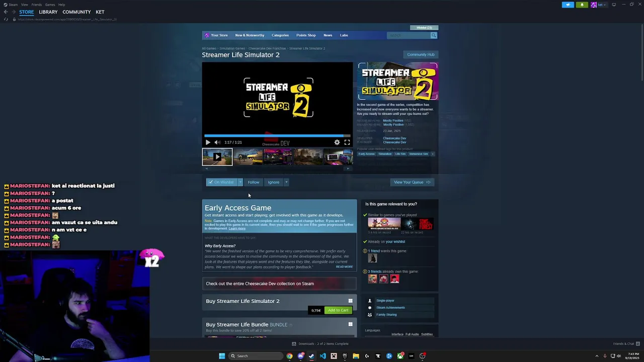Image resolution: width=644 pixels, height=362 pixels.
Task: Open Downloads status at the bottom
Action: tap(320, 344)
